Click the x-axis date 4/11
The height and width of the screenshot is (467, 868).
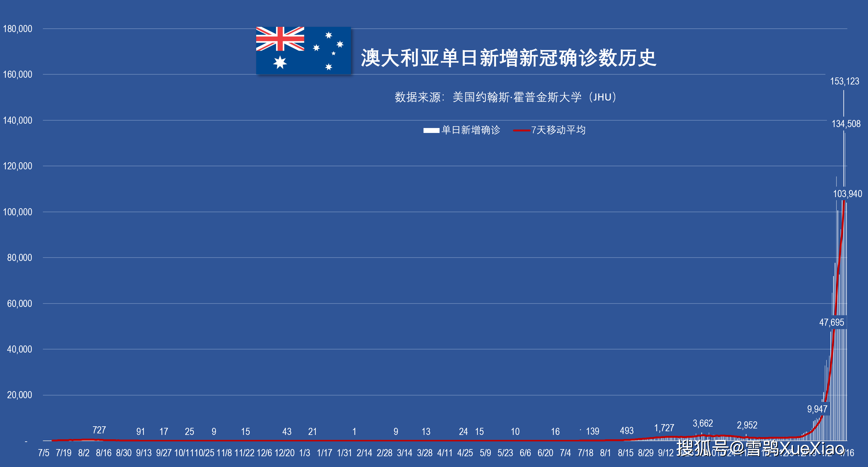[445, 453]
